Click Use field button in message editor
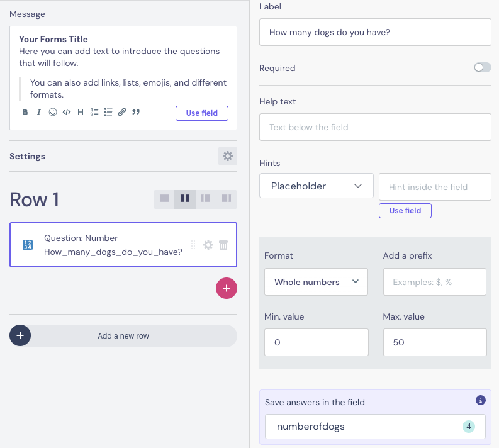 [x=202, y=113]
